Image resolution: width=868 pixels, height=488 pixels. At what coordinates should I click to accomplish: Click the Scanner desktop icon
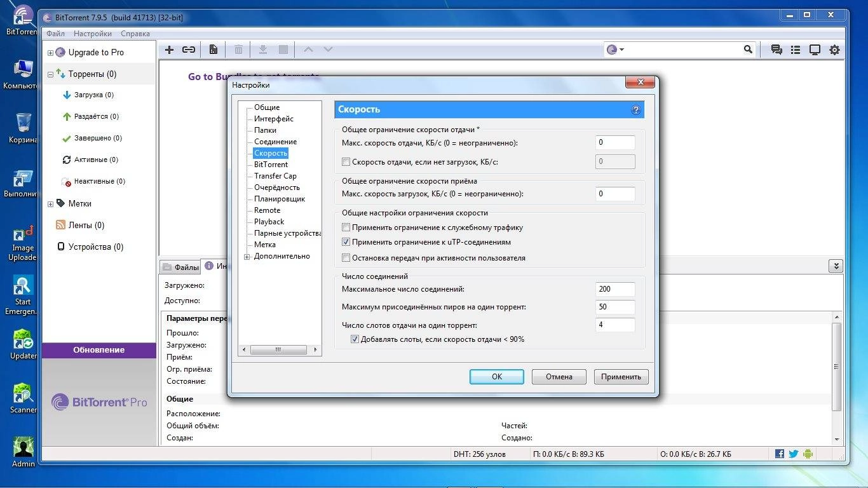(x=23, y=399)
